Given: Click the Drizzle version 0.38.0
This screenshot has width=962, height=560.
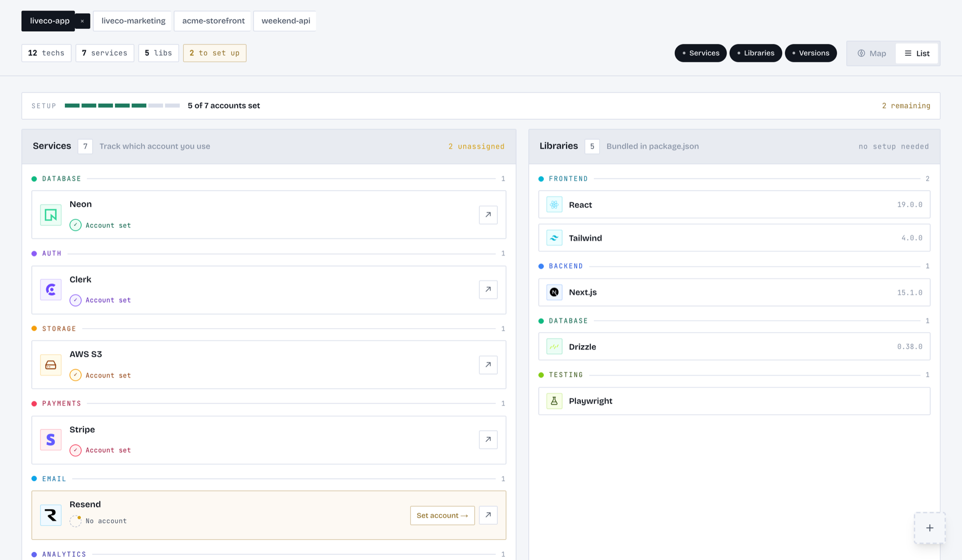Looking at the screenshot, I should point(910,347).
